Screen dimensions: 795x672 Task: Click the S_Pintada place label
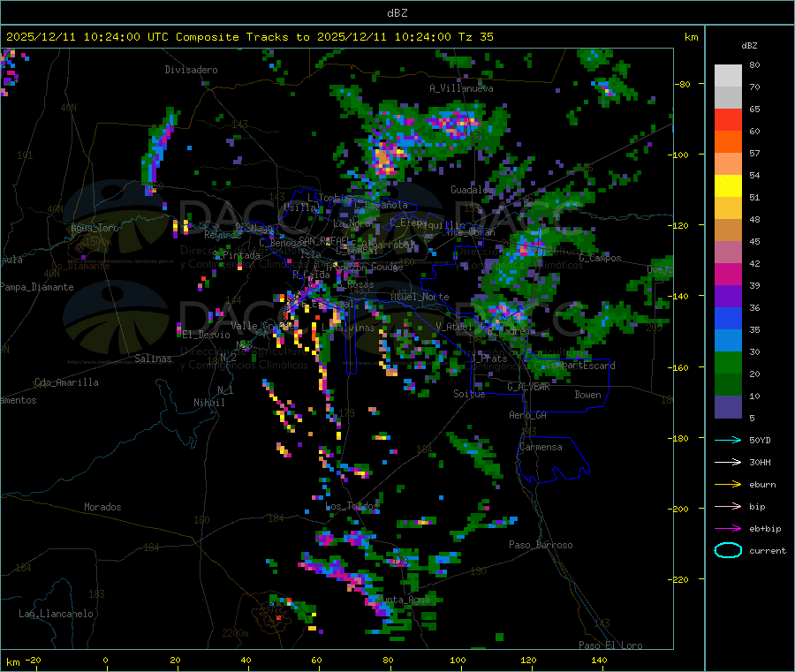point(236,255)
